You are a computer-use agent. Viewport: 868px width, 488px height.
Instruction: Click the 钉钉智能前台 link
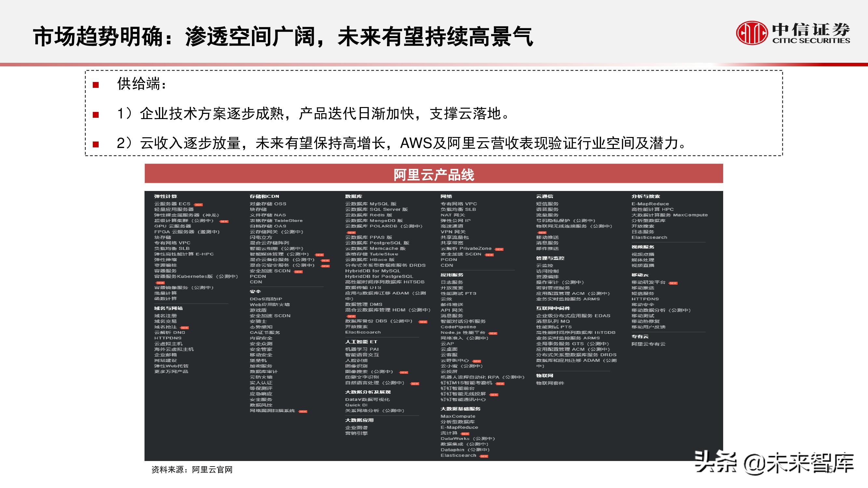coord(458,388)
